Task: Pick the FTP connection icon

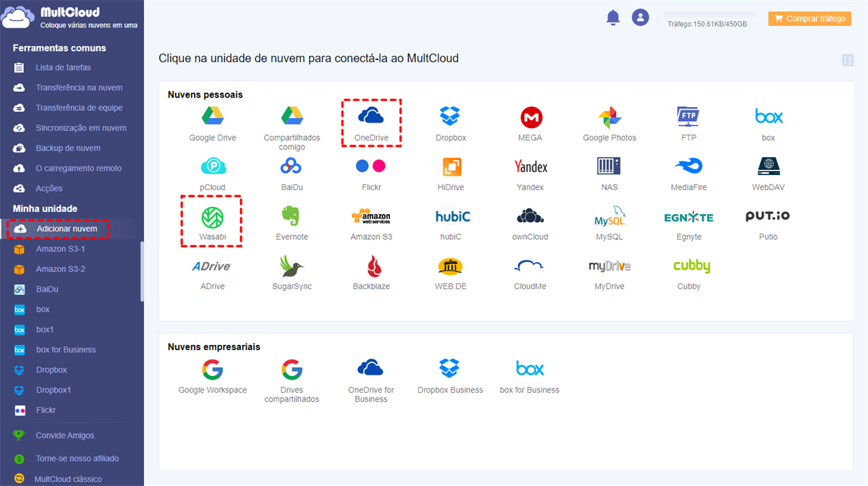Action: [x=688, y=116]
